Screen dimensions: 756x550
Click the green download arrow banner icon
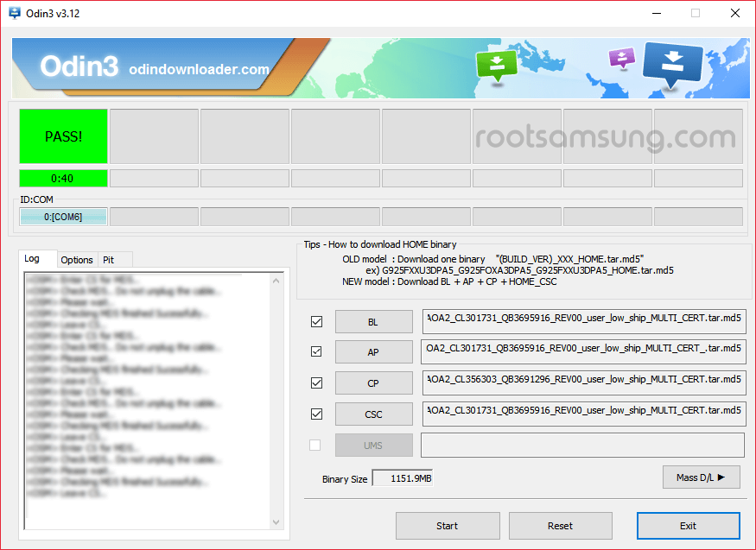[497, 66]
